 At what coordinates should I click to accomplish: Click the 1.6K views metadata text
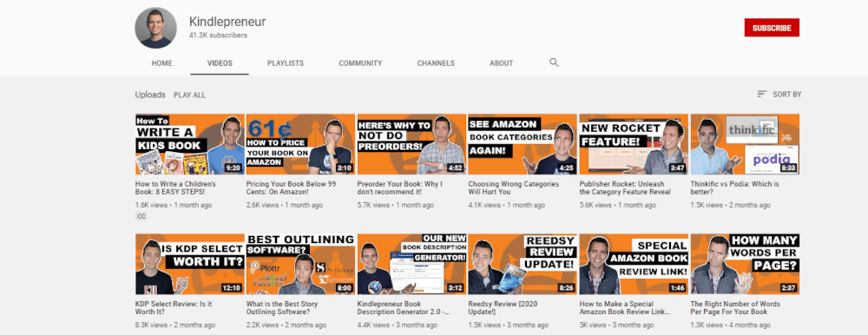[x=152, y=205]
